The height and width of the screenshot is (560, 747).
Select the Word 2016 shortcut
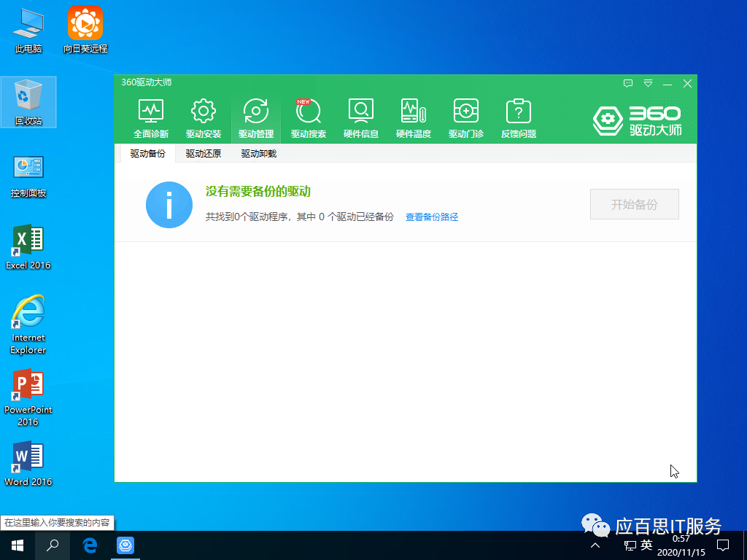point(28,463)
